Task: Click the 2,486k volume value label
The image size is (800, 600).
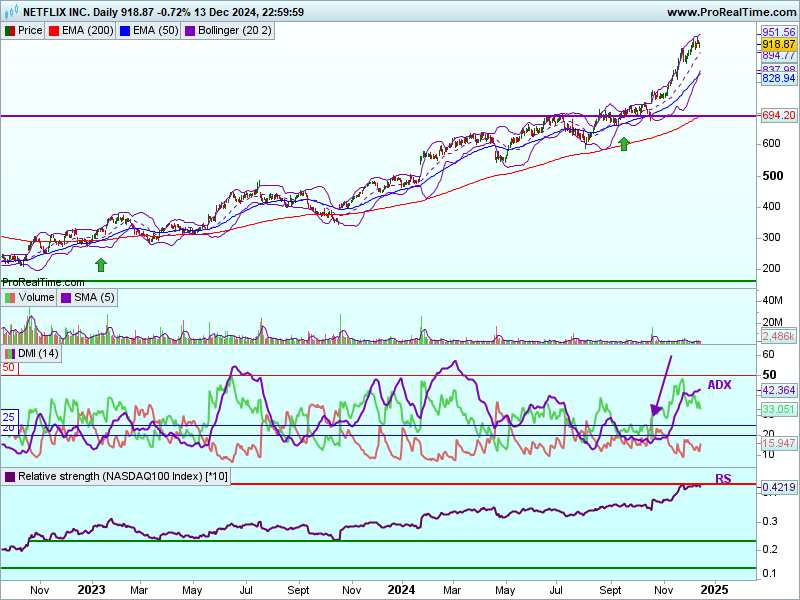Action: [x=779, y=336]
